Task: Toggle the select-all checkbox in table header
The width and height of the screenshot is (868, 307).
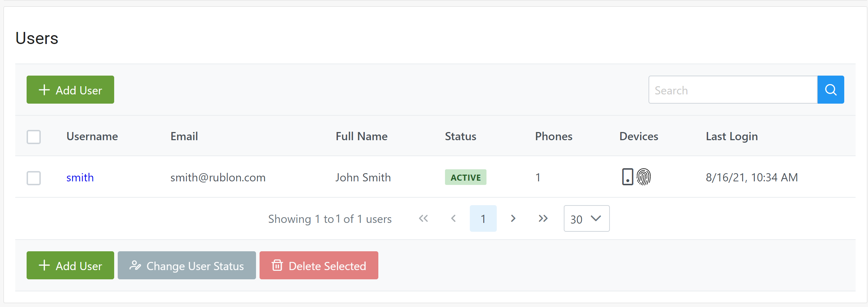Action: [x=34, y=137]
